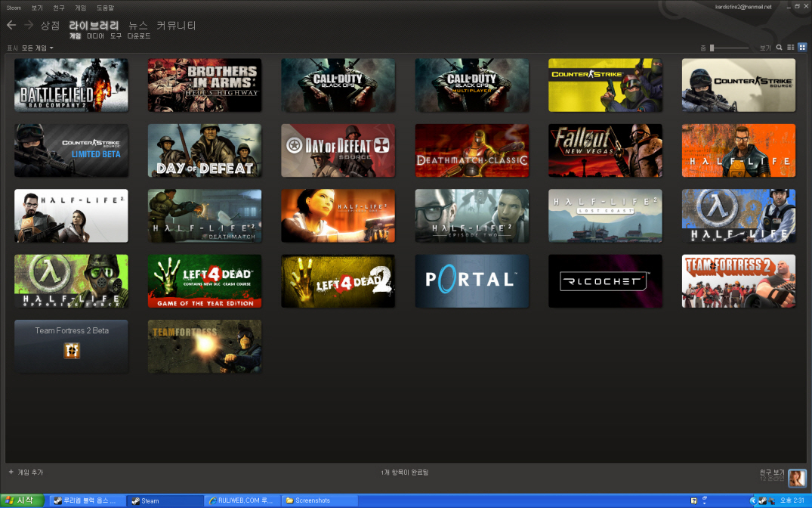Select the 다운로드 sub-tab
The image size is (812, 508).
pos(139,36)
